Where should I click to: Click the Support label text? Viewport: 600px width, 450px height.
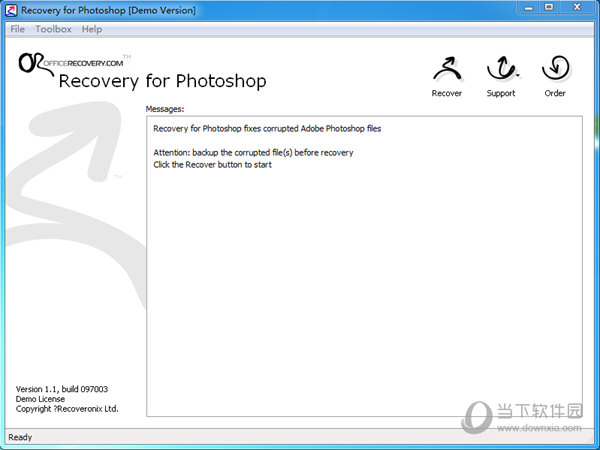501,93
